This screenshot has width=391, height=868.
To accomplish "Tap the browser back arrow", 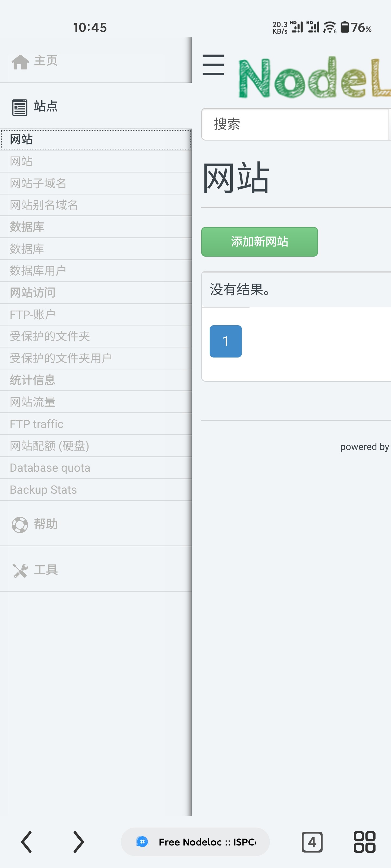I will (x=27, y=842).
